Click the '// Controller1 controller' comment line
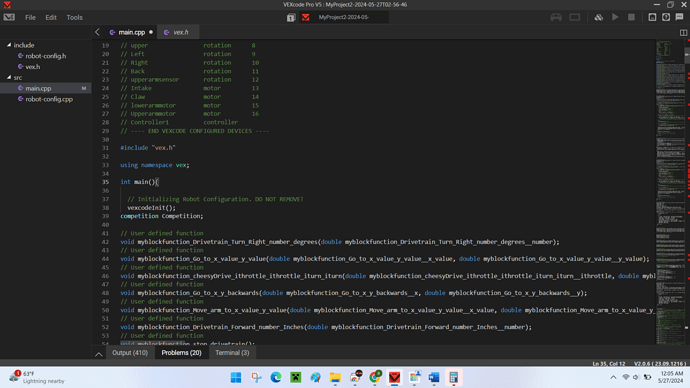Image resolution: width=690 pixels, height=388 pixels. [x=179, y=122]
